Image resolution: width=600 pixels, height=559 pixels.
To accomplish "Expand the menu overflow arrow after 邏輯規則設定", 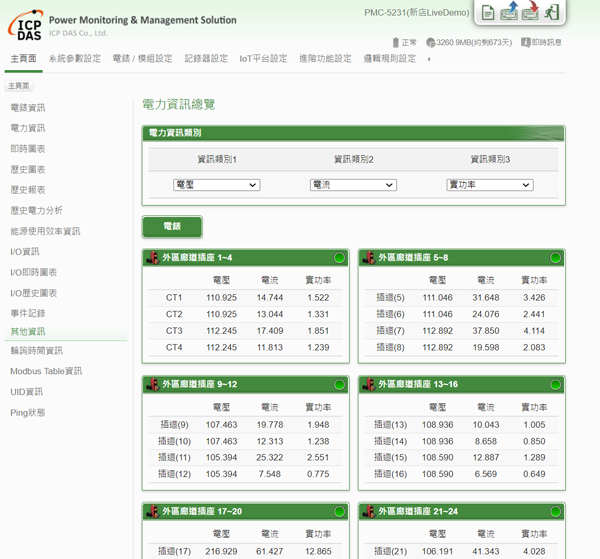I will [429, 59].
